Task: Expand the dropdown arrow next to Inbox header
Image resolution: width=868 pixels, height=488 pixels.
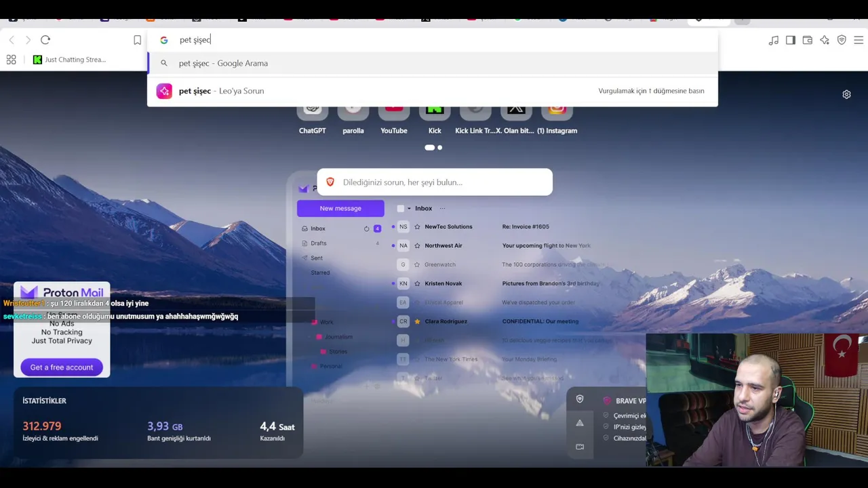Action: (409, 208)
